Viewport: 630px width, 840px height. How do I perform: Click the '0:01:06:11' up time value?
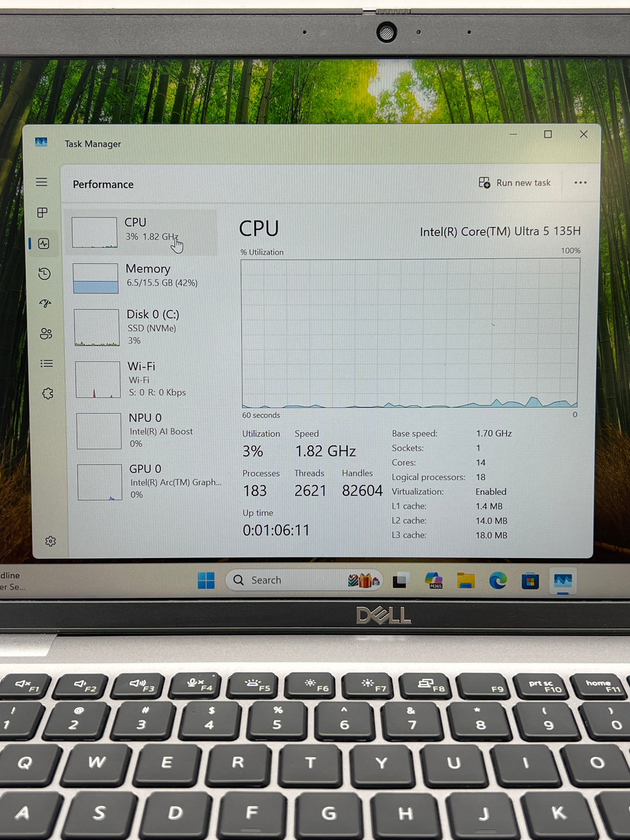(276, 530)
